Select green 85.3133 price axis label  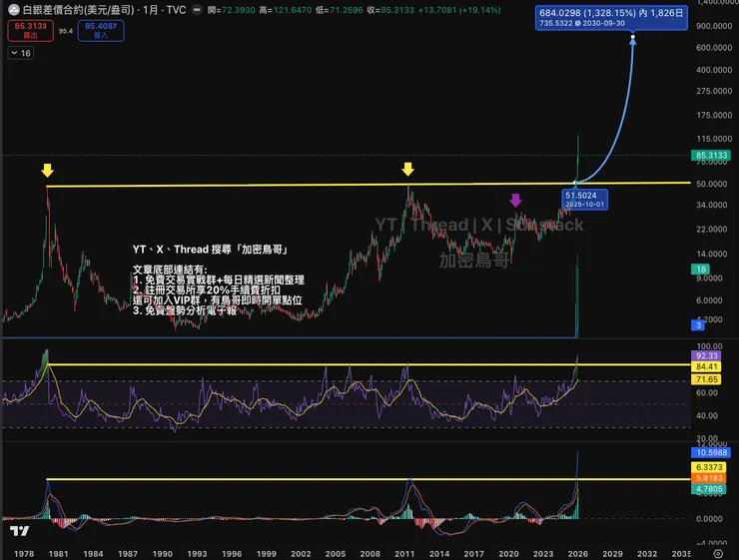point(711,155)
